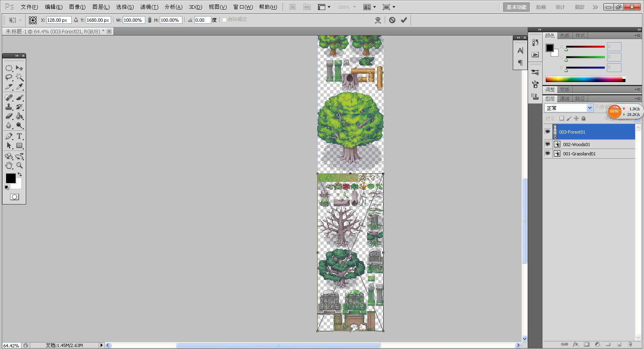Image resolution: width=644 pixels, height=349 pixels.
Task: Open the Layers panel options menu
Action: (x=638, y=99)
